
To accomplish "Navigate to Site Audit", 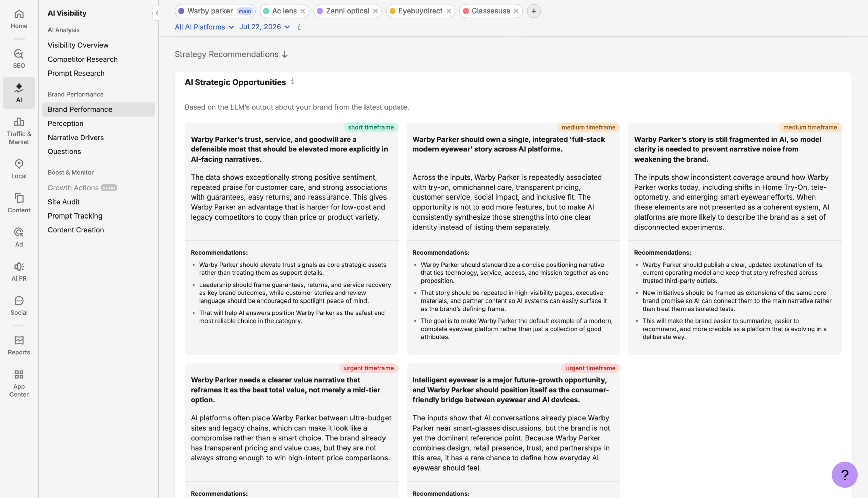I will pos(63,202).
